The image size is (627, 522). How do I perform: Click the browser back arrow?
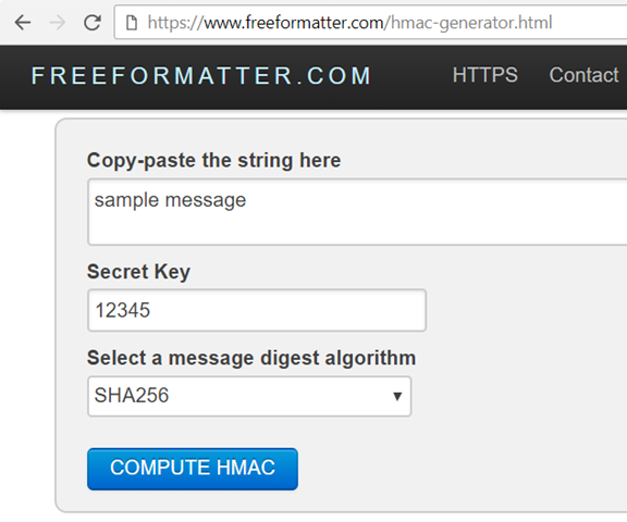22,22
